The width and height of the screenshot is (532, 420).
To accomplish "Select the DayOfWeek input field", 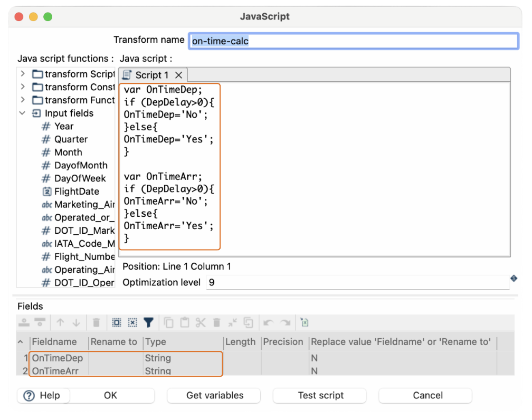I will (x=80, y=178).
